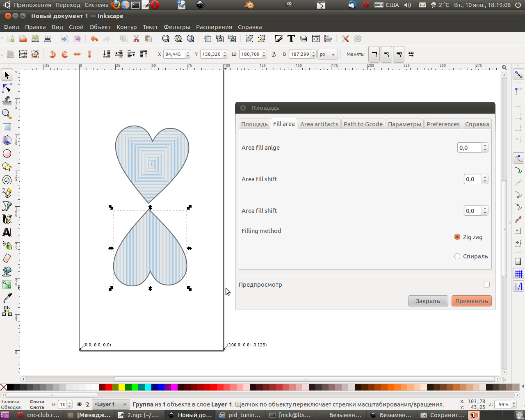Increase the opacity H spinner
Screen dimensions: 525x420
coord(69,402)
